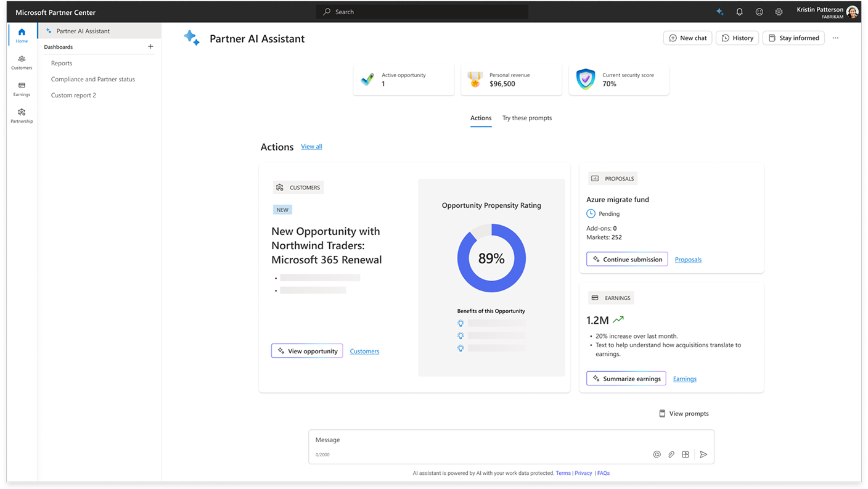Screen dimensions: 868x489
Task: Click the Stay informed button
Action: 793,38
